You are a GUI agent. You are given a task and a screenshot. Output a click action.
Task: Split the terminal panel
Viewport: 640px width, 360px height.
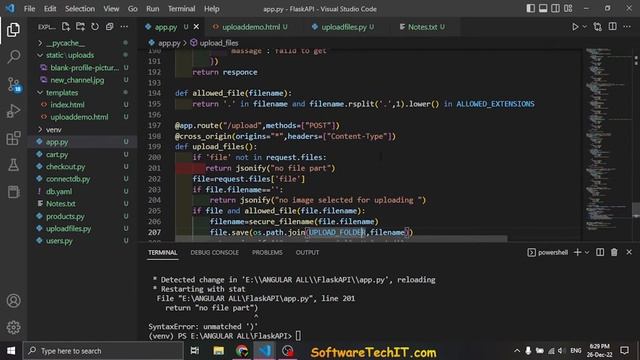(x=600, y=253)
